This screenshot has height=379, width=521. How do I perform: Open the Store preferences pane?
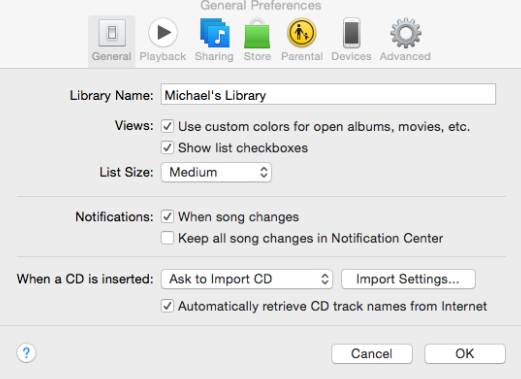tap(257, 41)
